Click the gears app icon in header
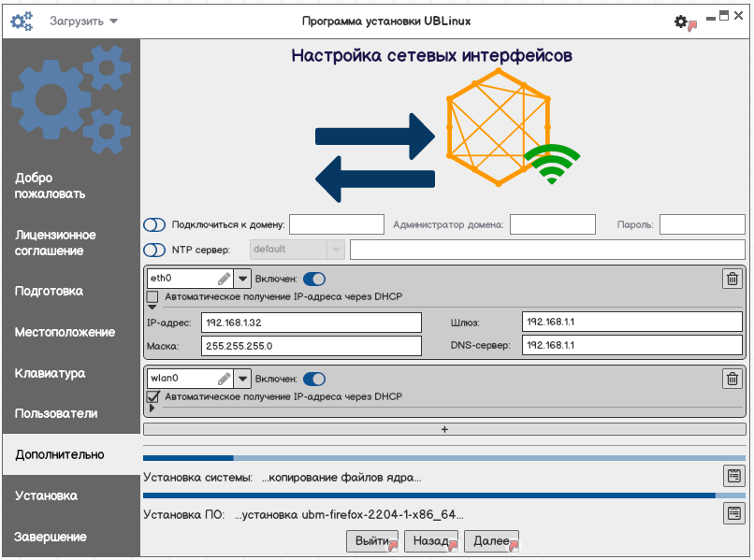Screen dimensions: 754x560 [22, 21]
